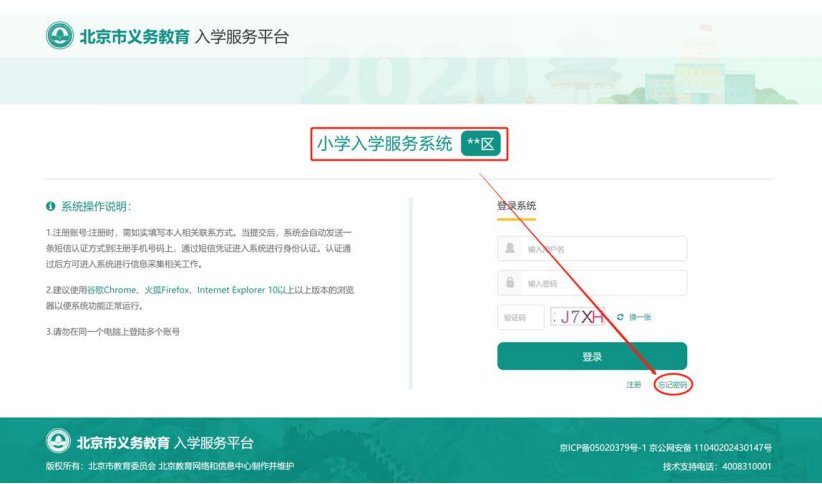Open the 忘记密码 link
822x484 pixels.
[672, 385]
